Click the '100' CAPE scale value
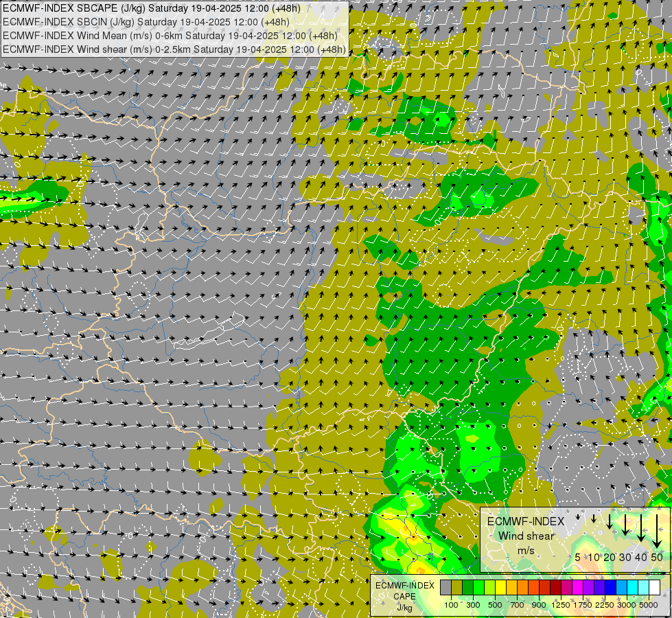Viewport: 672px width, 618px height. tap(451, 605)
